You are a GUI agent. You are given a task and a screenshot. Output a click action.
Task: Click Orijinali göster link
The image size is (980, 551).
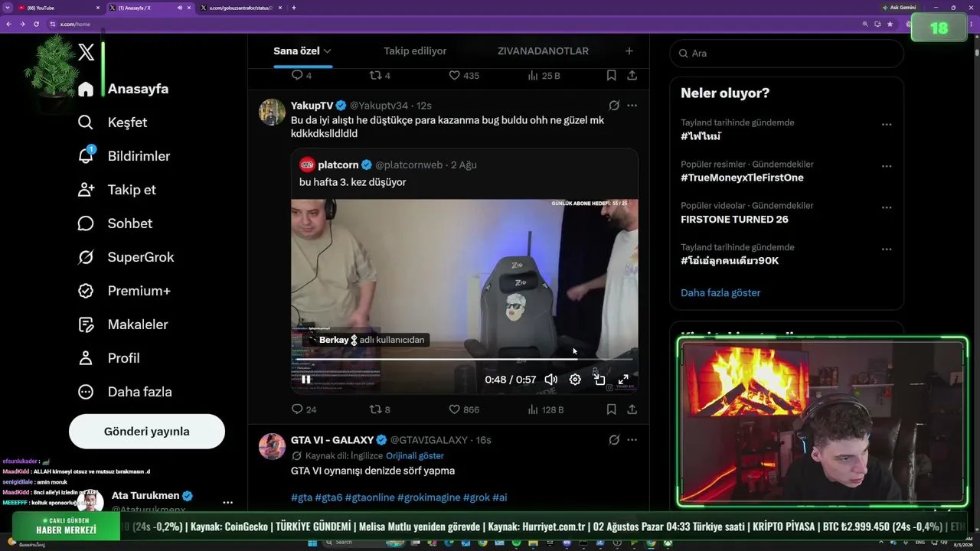(414, 455)
